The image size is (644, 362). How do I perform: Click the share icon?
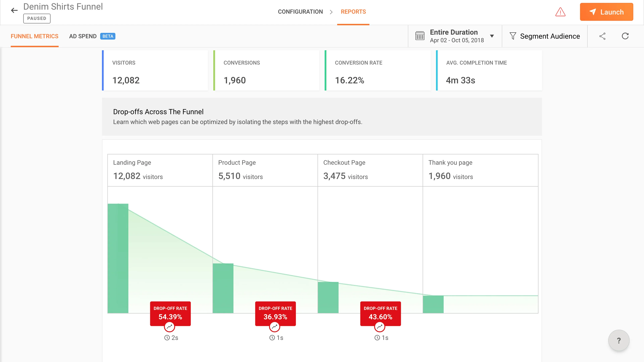pos(602,36)
